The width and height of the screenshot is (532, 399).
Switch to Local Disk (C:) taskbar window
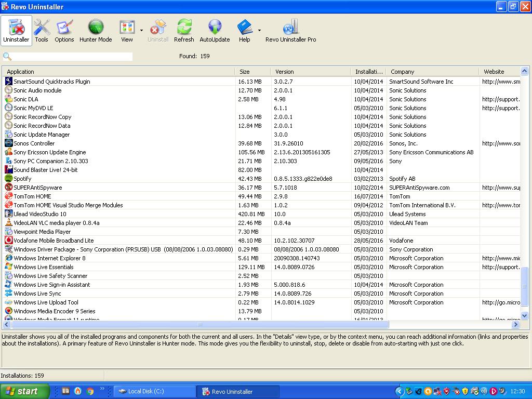(154, 391)
